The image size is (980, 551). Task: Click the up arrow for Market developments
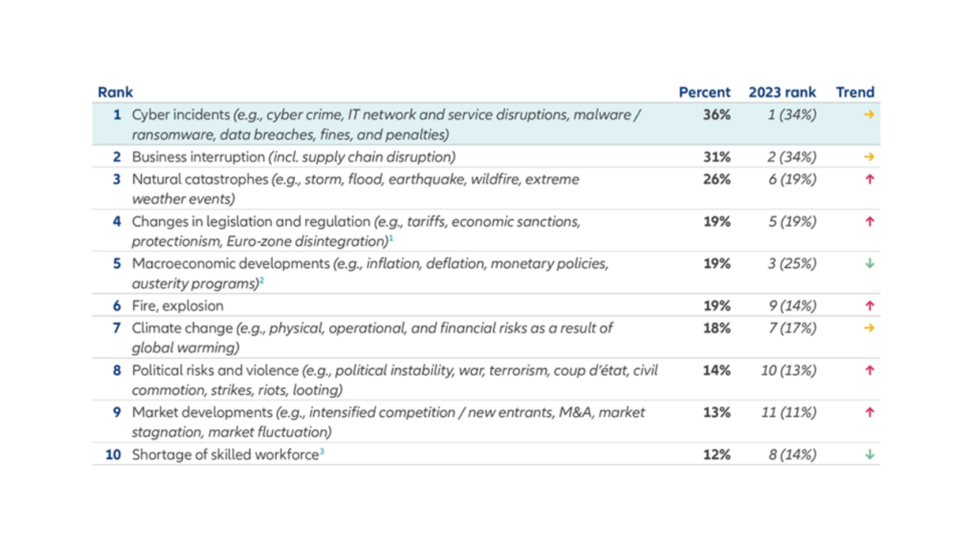[x=869, y=412]
